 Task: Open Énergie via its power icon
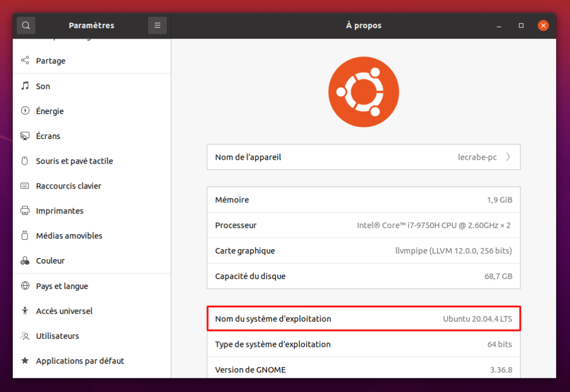click(x=25, y=111)
